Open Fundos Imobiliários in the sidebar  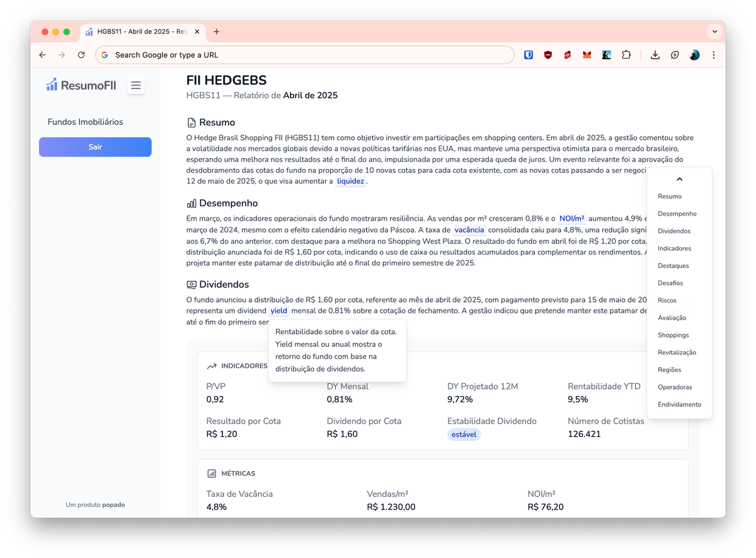(86, 122)
